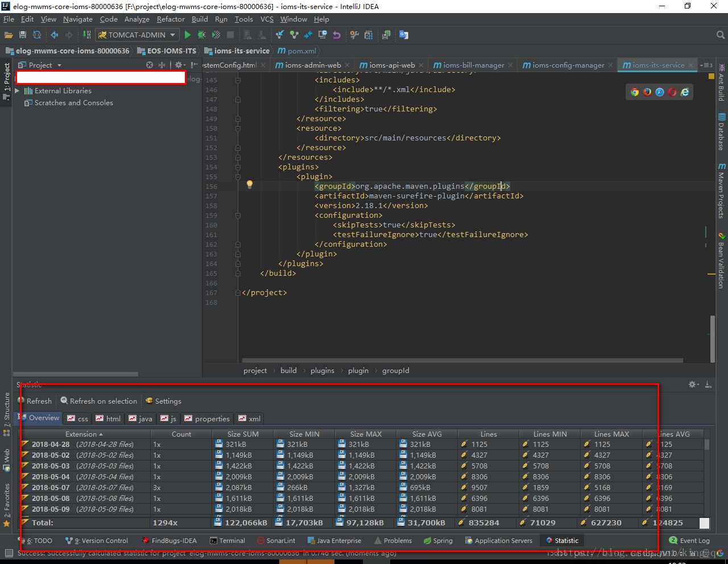Expand the External Libraries tree node

17,91
